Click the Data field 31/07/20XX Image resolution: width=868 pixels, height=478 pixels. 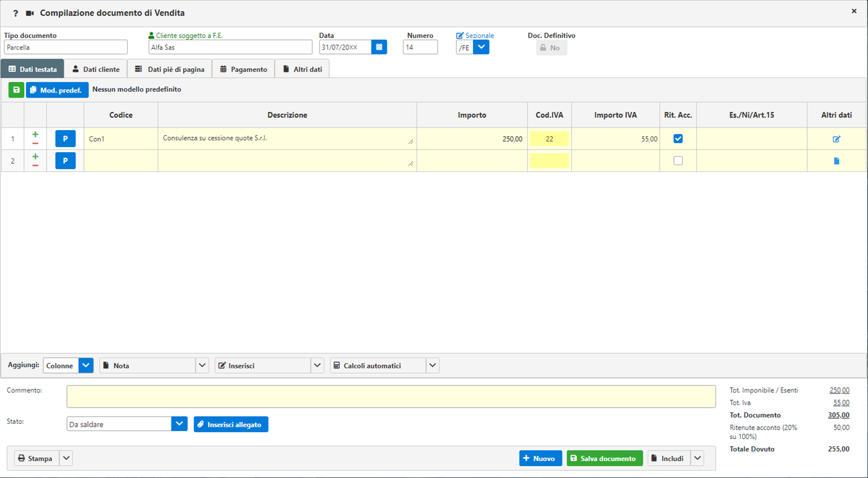pos(345,47)
